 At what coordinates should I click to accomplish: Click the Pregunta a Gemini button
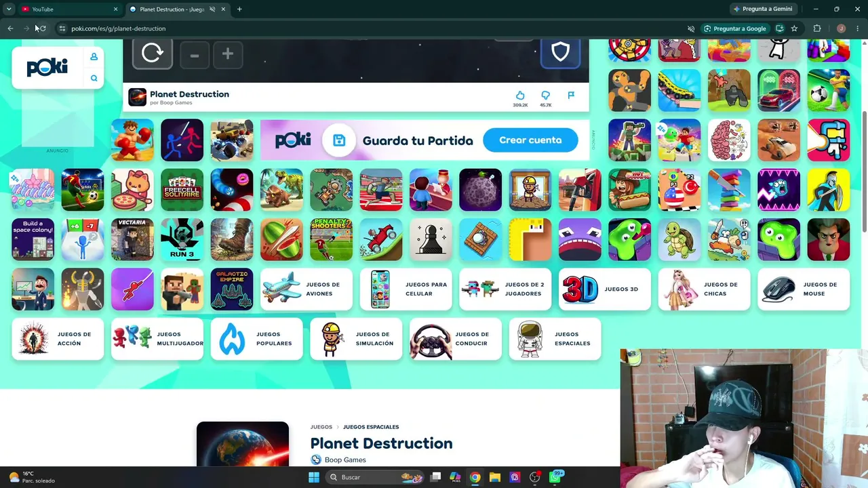(x=762, y=9)
